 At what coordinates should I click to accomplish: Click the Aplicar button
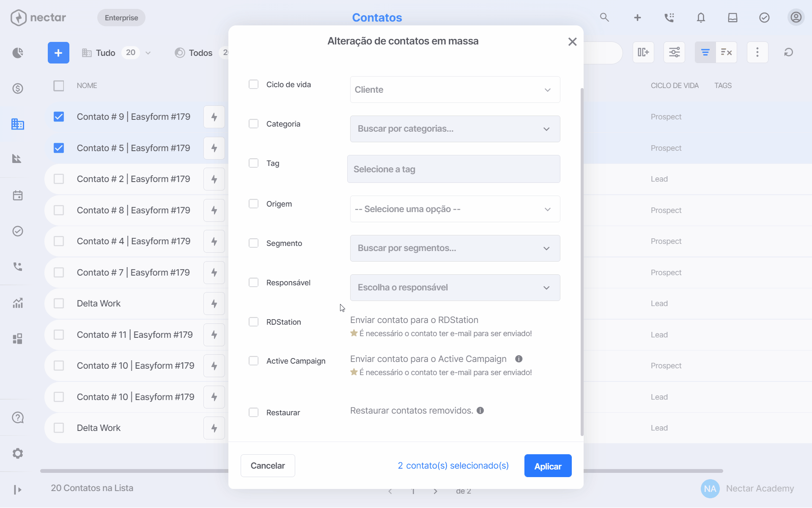click(548, 466)
